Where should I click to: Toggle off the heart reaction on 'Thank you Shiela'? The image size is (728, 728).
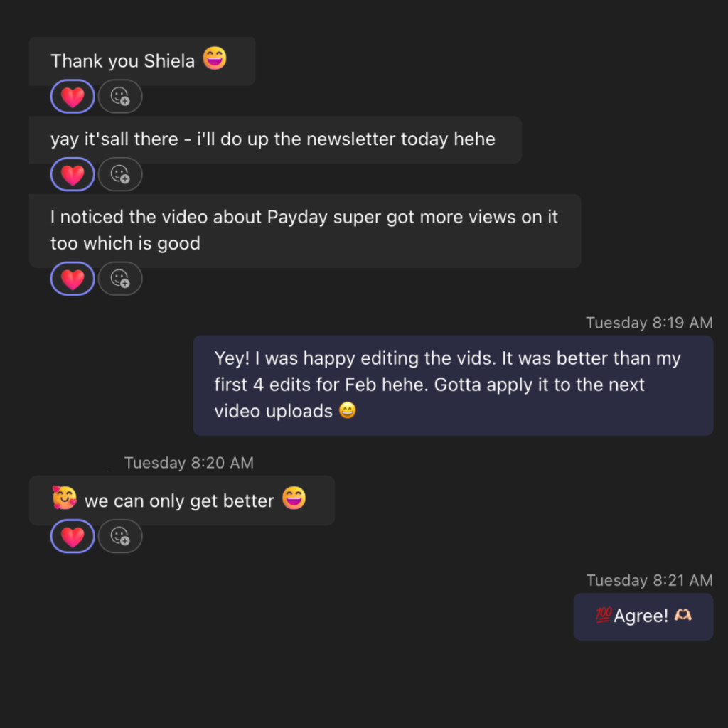tap(72, 96)
